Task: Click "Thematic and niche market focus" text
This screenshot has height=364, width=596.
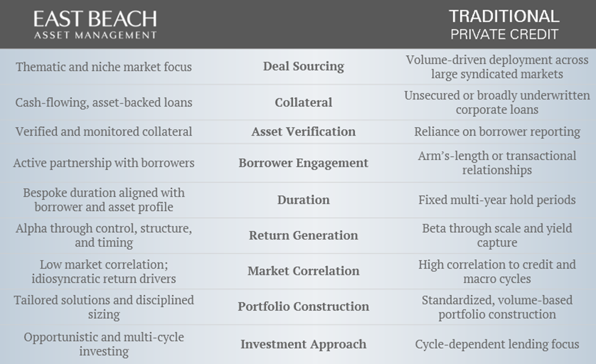Action: pos(104,67)
